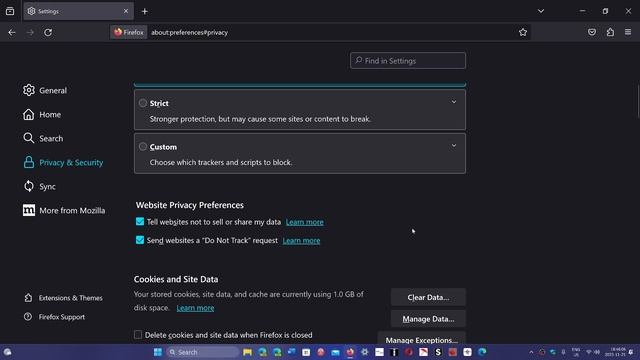
Task: Open Firefox from the taskbar
Action: coord(350,352)
